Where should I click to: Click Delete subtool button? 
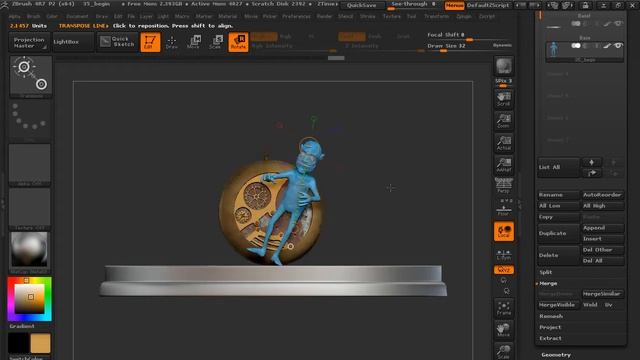(x=558, y=255)
